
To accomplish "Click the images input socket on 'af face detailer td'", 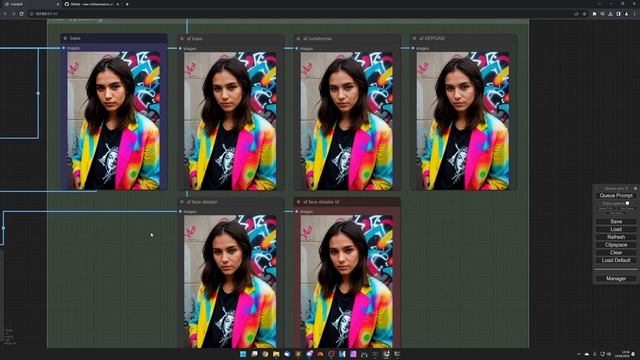I will 297,211.
